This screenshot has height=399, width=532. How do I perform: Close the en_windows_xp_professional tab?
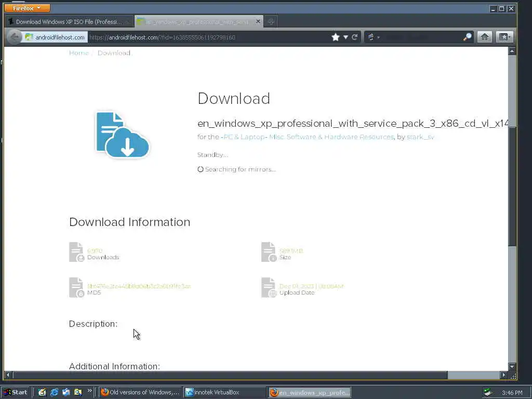(x=258, y=21)
